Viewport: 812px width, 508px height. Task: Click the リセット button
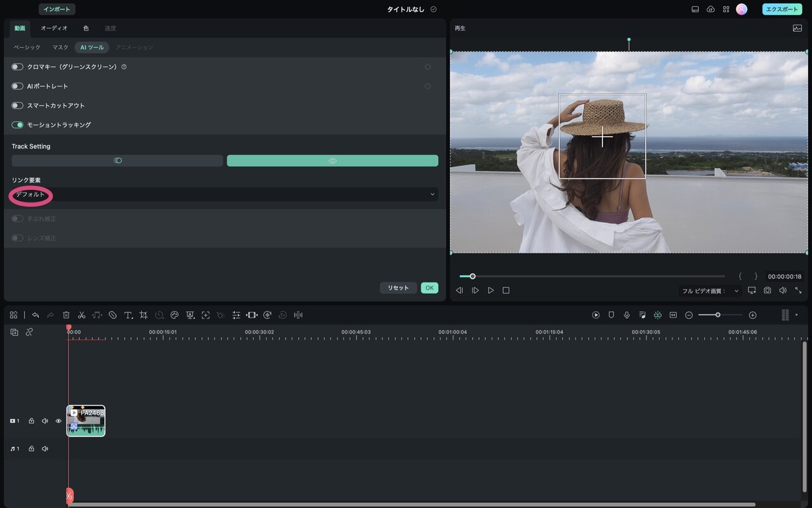coord(398,288)
